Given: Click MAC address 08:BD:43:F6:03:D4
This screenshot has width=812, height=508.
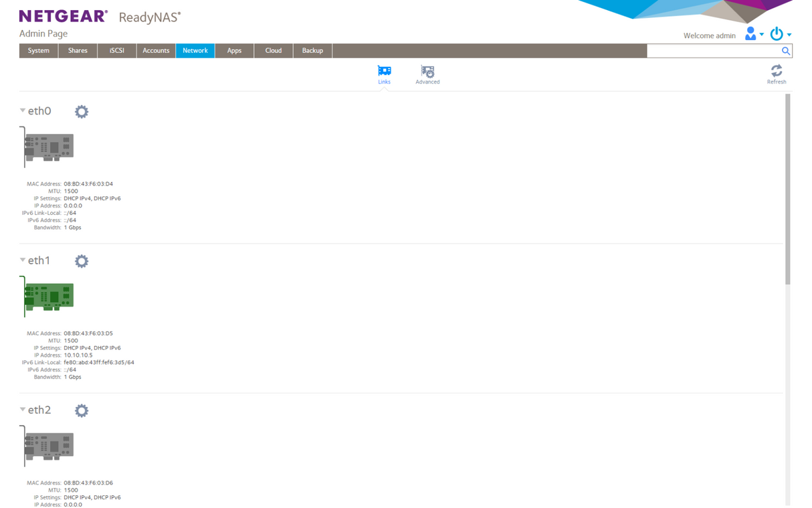Looking at the screenshot, I should point(88,184).
